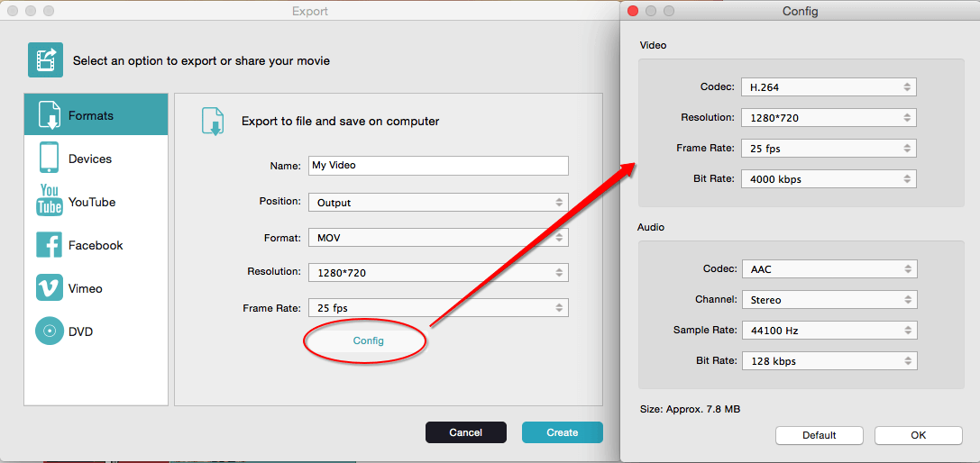980x463 pixels.
Task: Expand the video Codec H.264 dropdown
Action: pyautogui.click(x=829, y=87)
